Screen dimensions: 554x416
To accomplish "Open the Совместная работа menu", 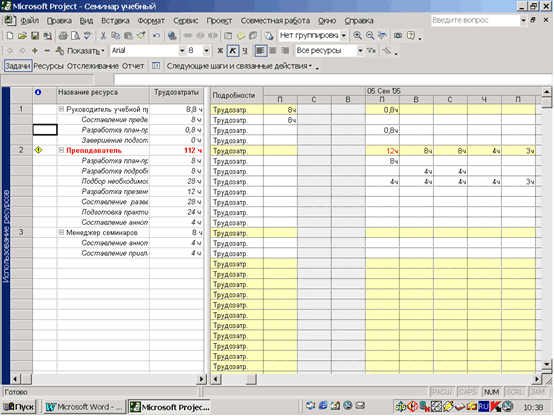I will click(x=275, y=20).
